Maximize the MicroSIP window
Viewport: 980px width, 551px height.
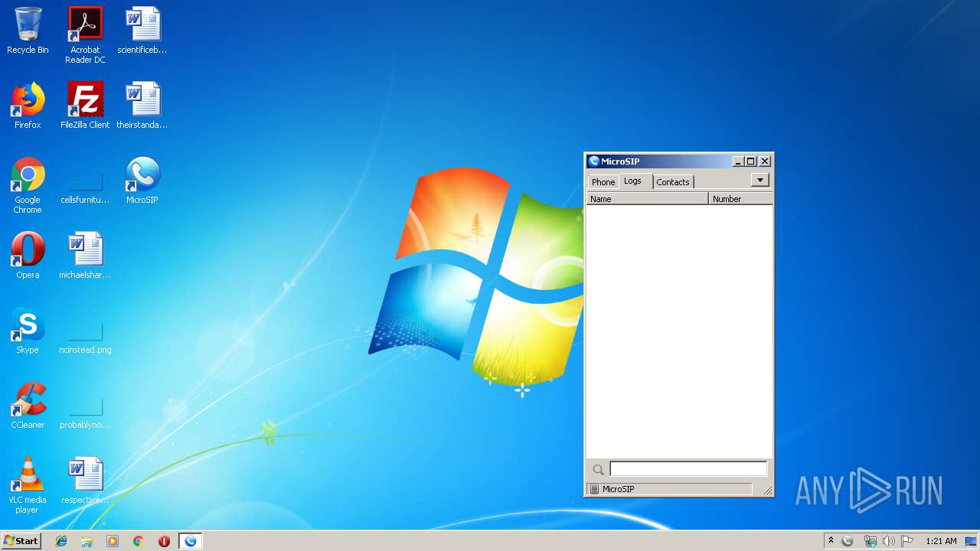coord(751,161)
